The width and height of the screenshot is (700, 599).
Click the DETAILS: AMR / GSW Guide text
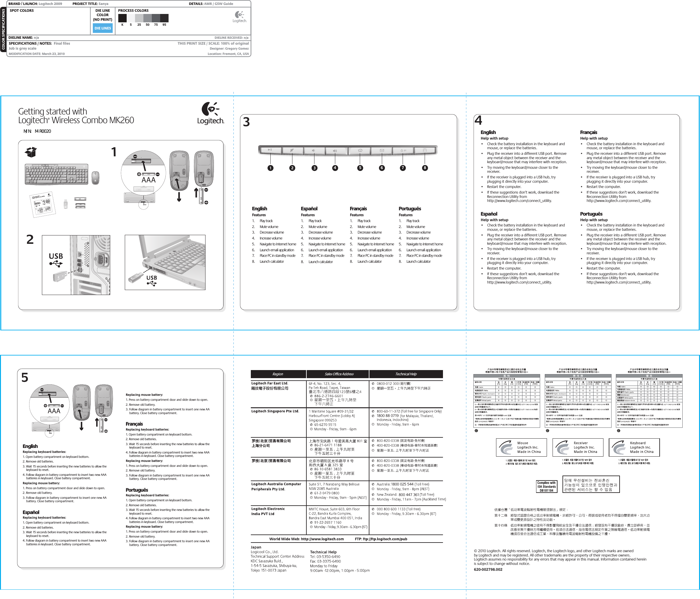(211, 4)
